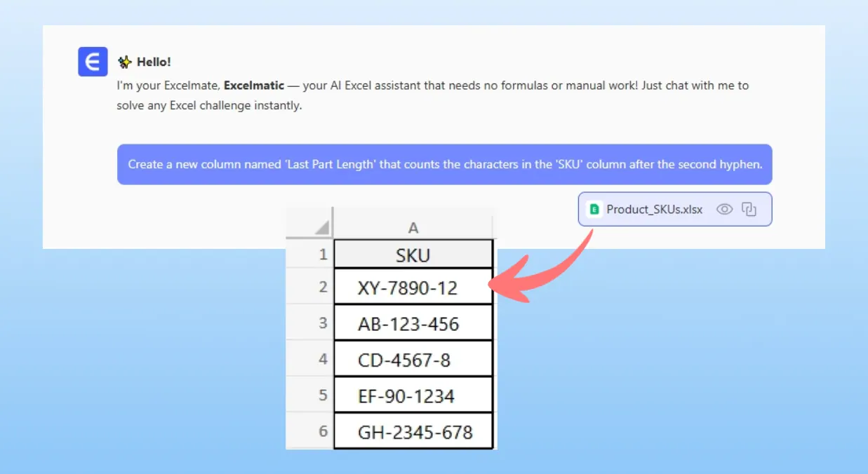Select cell containing EF-90-1234
This screenshot has height=474, width=868.
point(413,396)
